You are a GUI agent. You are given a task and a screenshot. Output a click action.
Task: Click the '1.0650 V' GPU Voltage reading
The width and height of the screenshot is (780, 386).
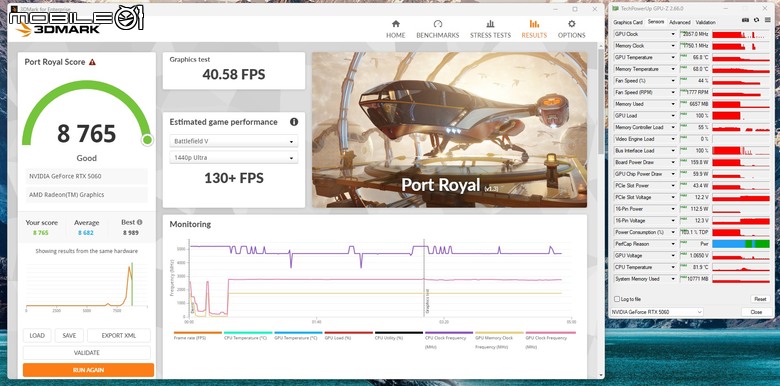(x=699, y=256)
